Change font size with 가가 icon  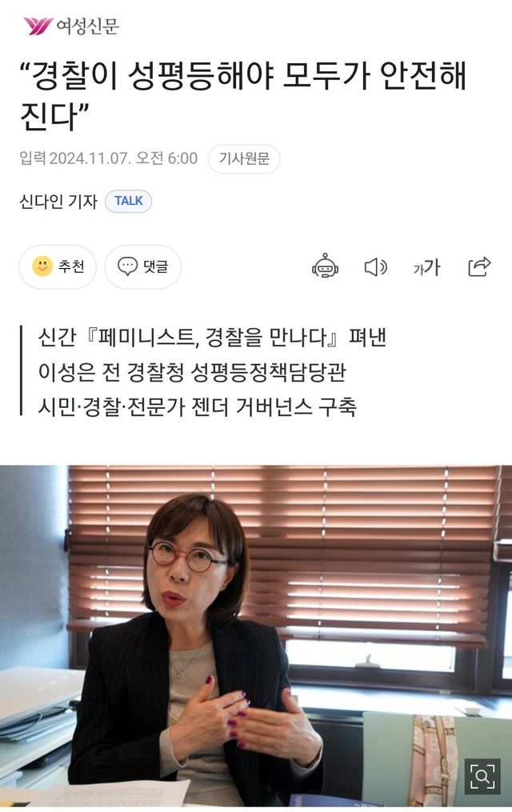pos(426,267)
